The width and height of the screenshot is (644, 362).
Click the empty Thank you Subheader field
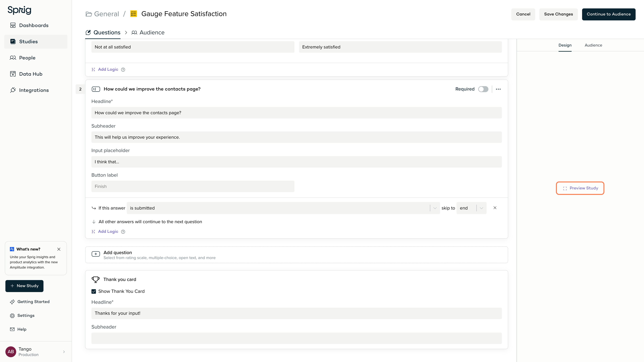[x=296, y=338]
